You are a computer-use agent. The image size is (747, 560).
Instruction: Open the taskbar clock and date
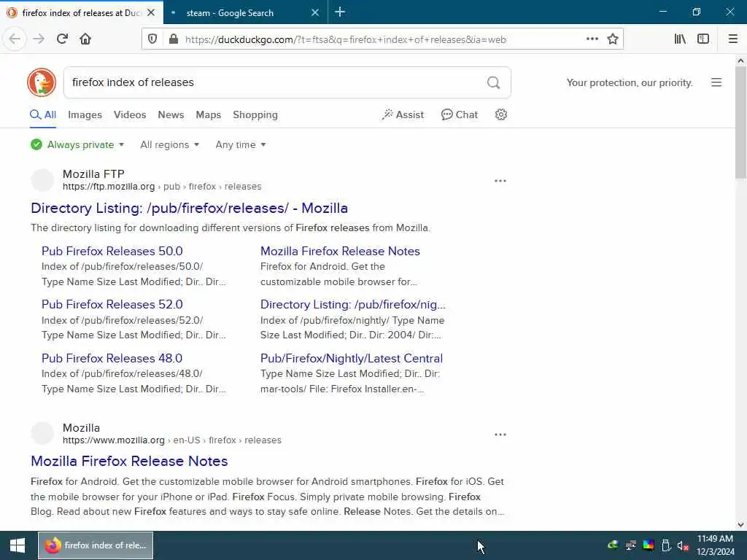[x=715, y=545]
